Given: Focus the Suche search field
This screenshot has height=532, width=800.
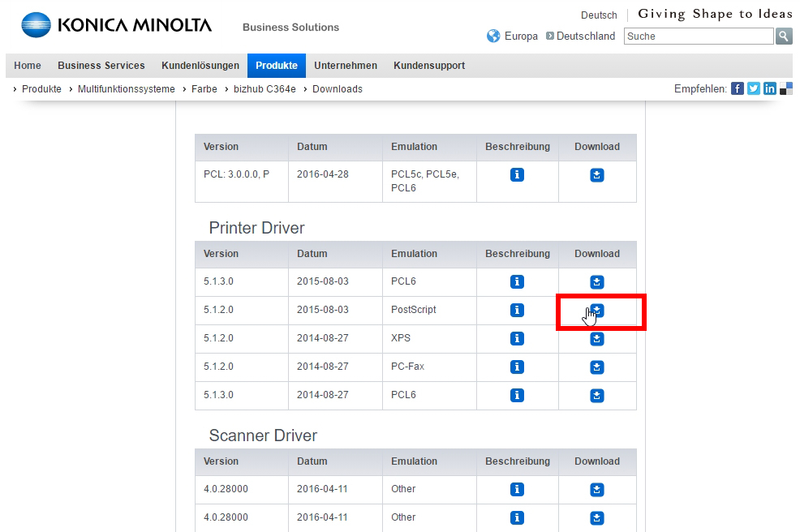Looking at the screenshot, I should 699,36.
